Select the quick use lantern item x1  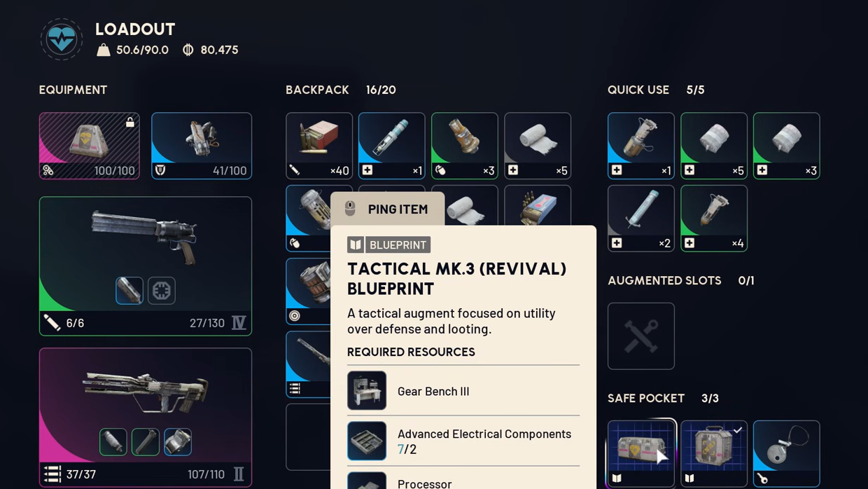641,146
